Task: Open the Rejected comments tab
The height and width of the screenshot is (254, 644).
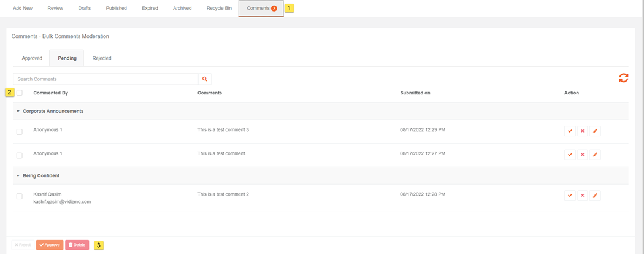Action: 102,58
